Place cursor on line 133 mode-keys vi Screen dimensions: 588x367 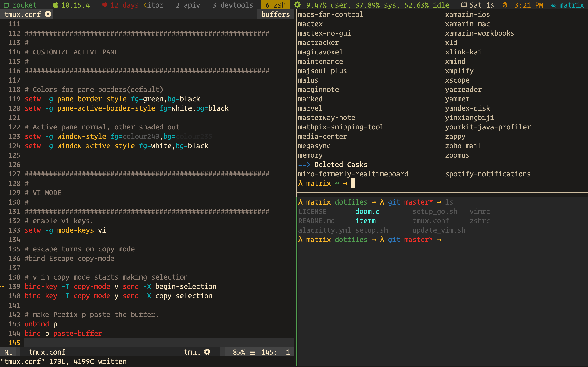coord(75,230)
